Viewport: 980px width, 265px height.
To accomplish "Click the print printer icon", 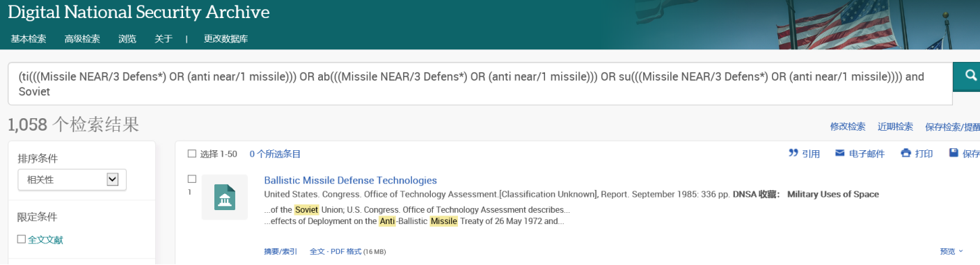I will (x=906, y=153).
